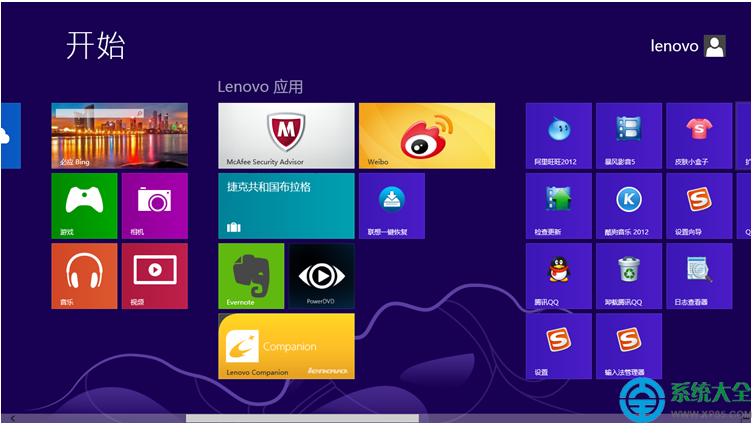This screenshot has width=754, height=425.
Task: Open the 暴风影音5 player tile
Action: [629, 136]
